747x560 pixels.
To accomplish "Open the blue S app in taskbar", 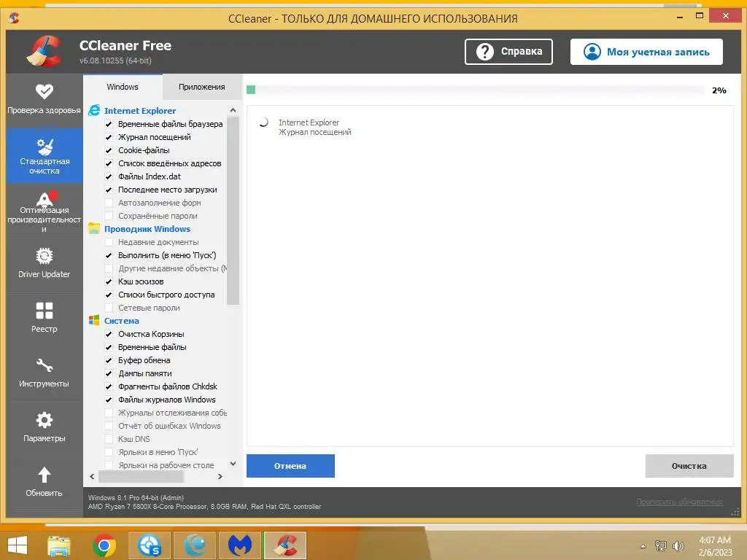I will (150, 545).
